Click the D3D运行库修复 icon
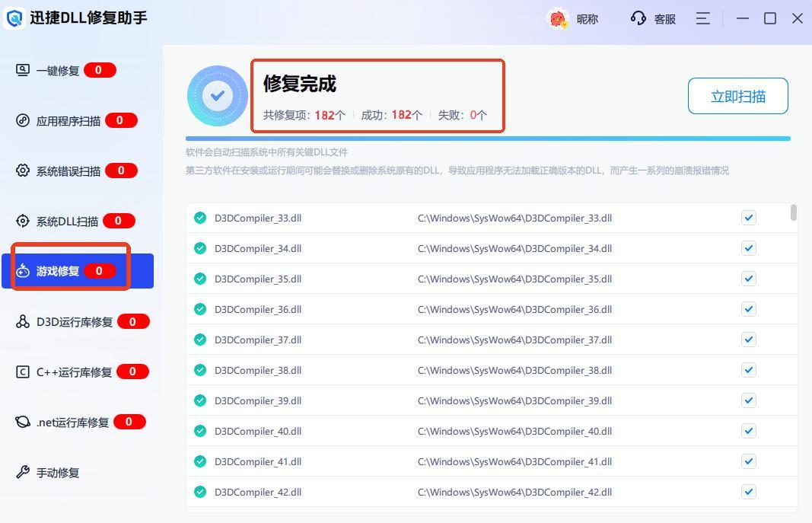 (23, 321)
